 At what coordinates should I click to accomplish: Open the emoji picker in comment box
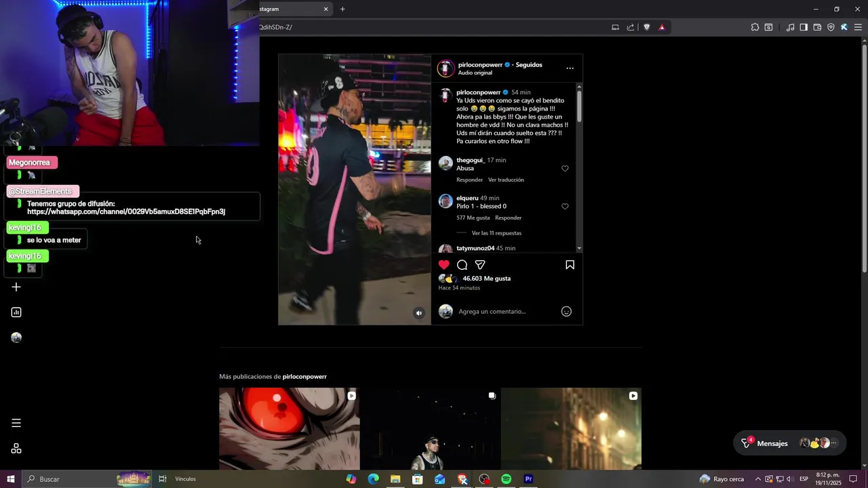[x=566, y=311]
